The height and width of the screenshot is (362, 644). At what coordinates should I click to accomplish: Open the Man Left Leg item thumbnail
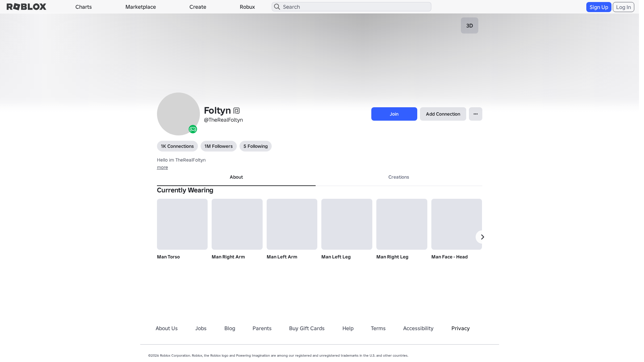coord(347,224)
